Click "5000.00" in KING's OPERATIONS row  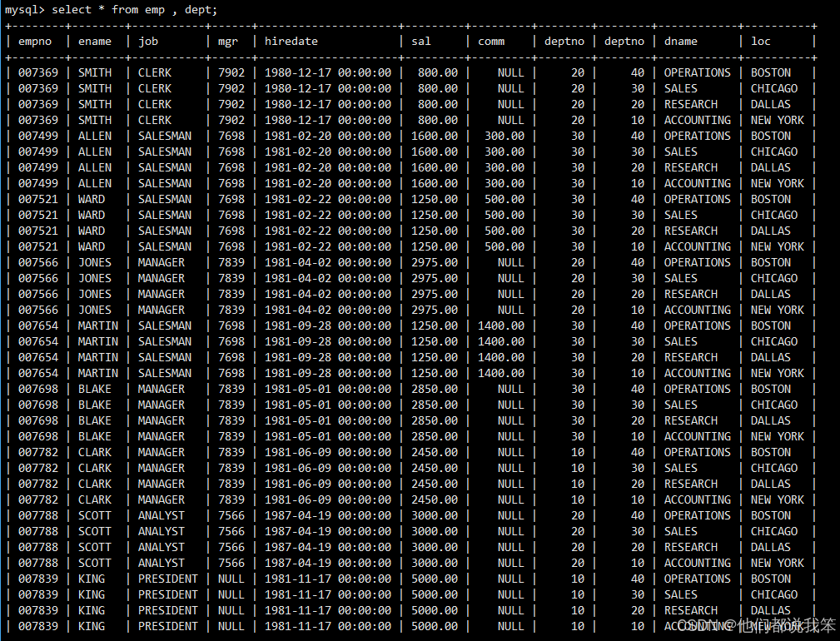coord(435,579)
